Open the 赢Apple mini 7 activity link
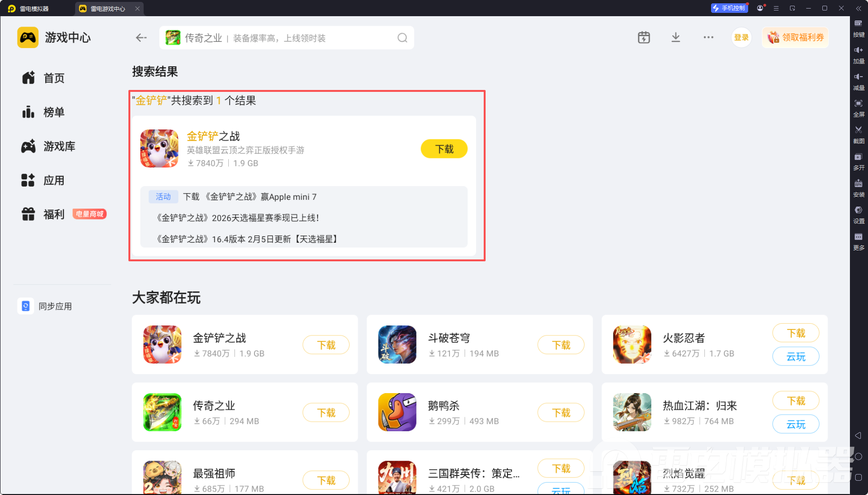This screenshot has height=495, width=868. pyautogui.click(x=250, y=197)
